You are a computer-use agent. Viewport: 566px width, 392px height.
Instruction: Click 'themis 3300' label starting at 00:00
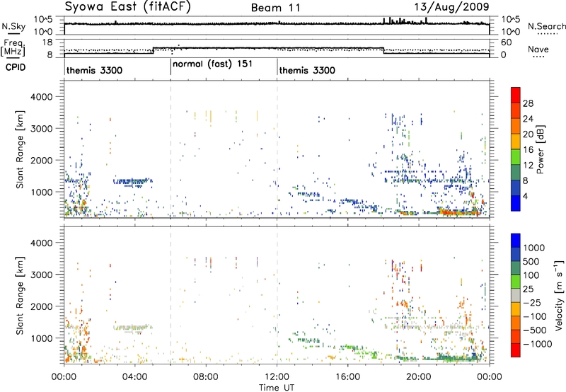[x=94, y=70]
